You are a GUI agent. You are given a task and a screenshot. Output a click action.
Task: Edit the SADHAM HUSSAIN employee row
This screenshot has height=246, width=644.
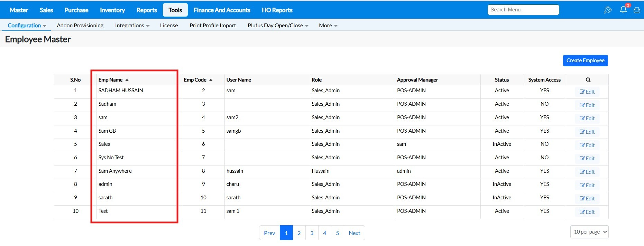click(x=587, y=92)
